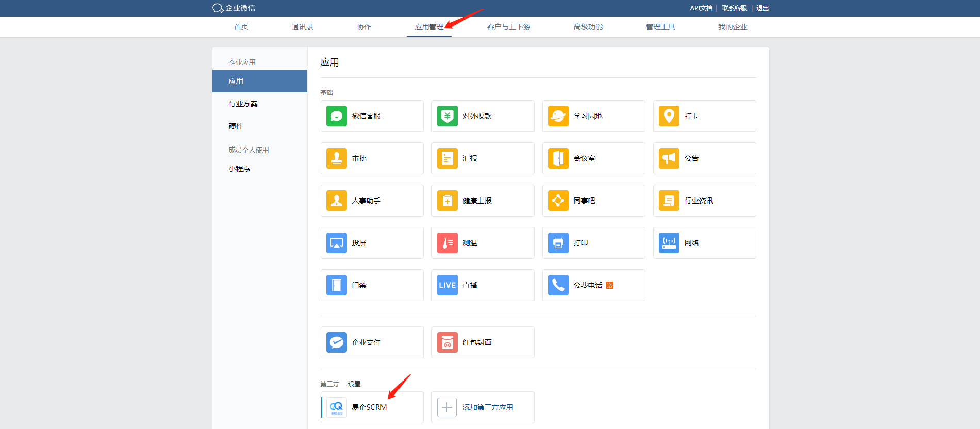
Task: Open the 行业资讯 news icon
Action: pos(669,201)
